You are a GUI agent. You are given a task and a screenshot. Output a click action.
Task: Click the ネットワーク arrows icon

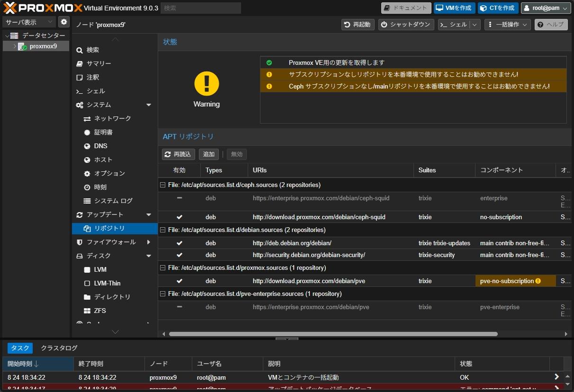87,118
